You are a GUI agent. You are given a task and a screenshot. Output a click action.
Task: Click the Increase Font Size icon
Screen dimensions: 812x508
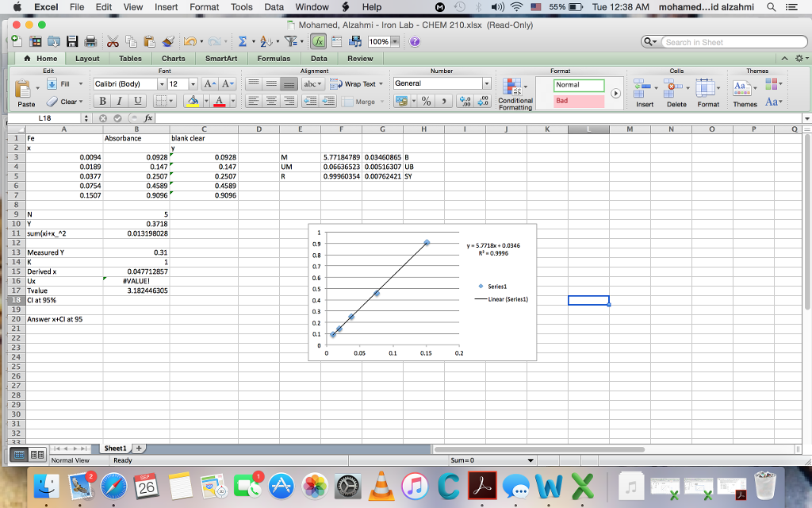click(x=209, y=84)
